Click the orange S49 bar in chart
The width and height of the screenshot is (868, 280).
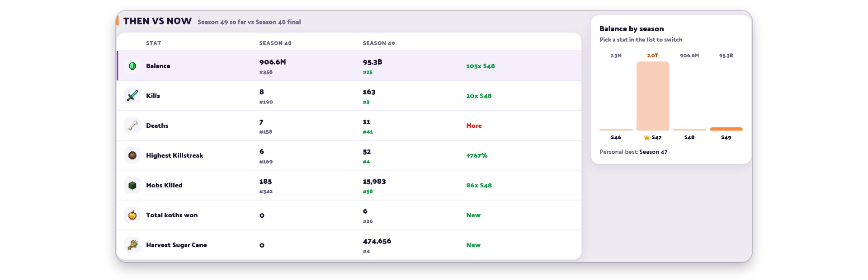click(x=726, y=129)
